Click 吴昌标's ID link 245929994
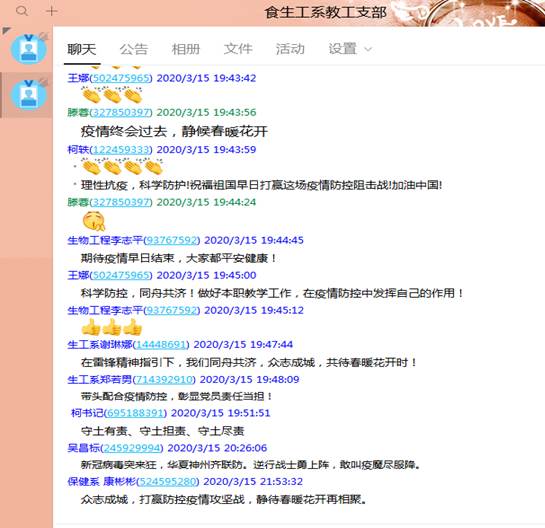The image size is (545, 528). 132,448
